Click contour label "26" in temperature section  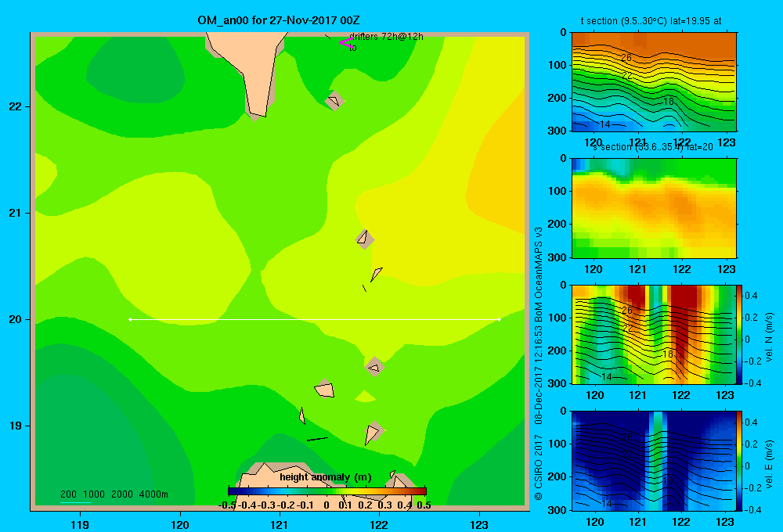point(626,58)
